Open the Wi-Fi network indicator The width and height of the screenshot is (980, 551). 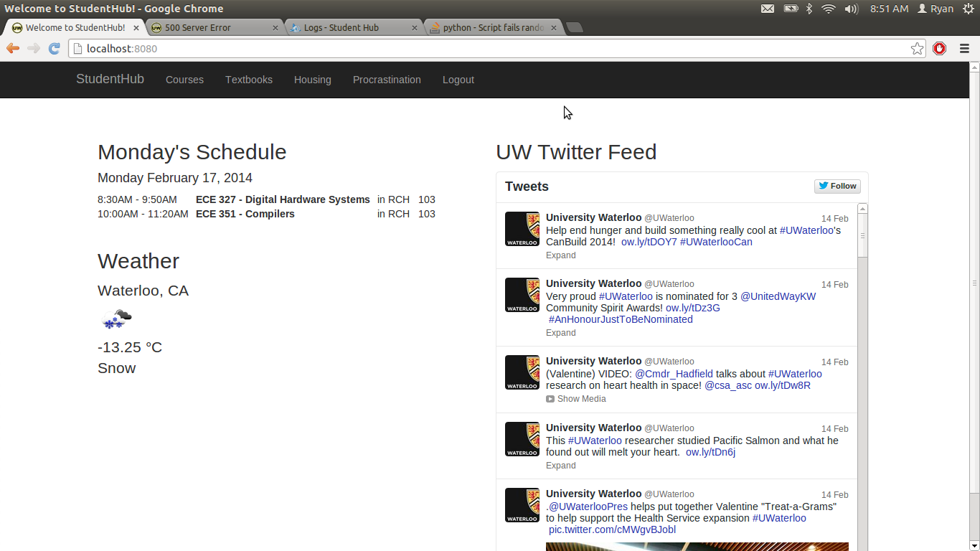(x=829, y=9)
